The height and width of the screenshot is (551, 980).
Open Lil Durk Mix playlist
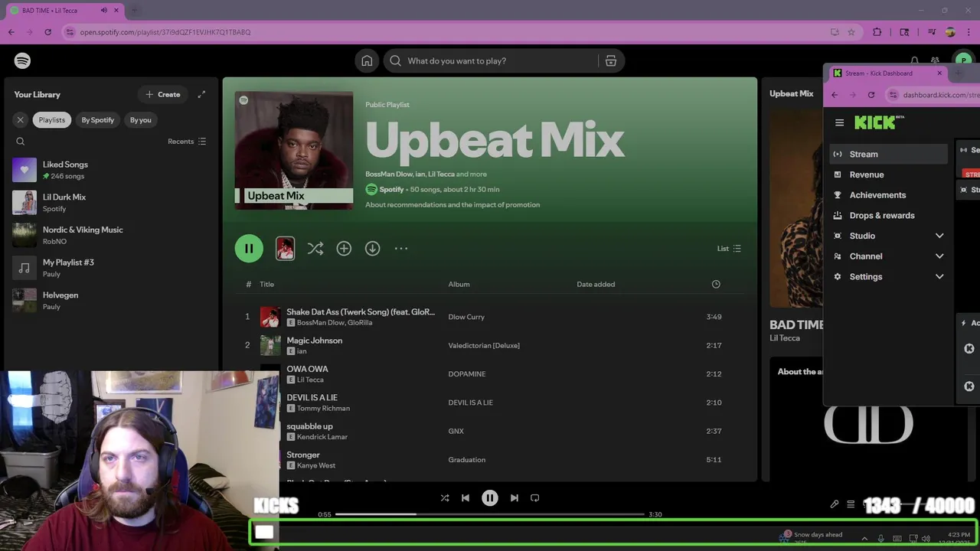(111, 203)
